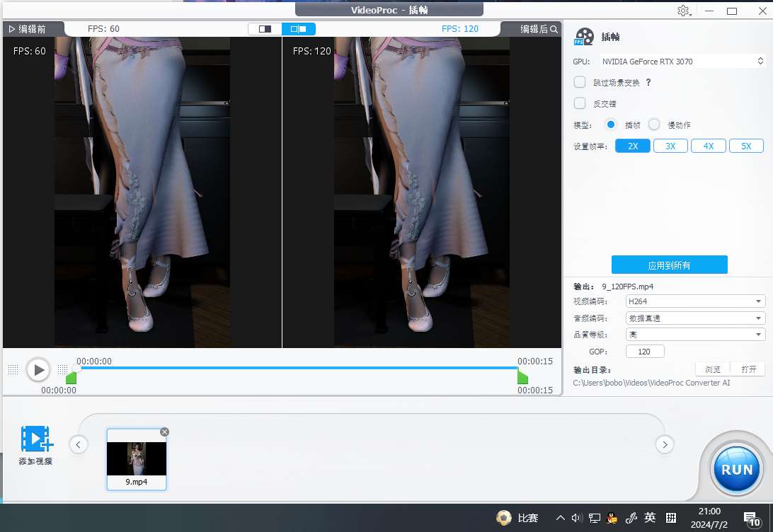Viewport: 773px width, 532px height.
Task: Click the 添加视频 add video icon
Action: [36, 439]
